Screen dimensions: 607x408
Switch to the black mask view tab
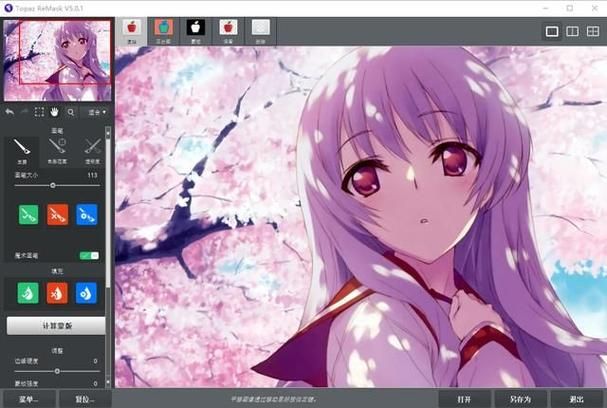196,29
